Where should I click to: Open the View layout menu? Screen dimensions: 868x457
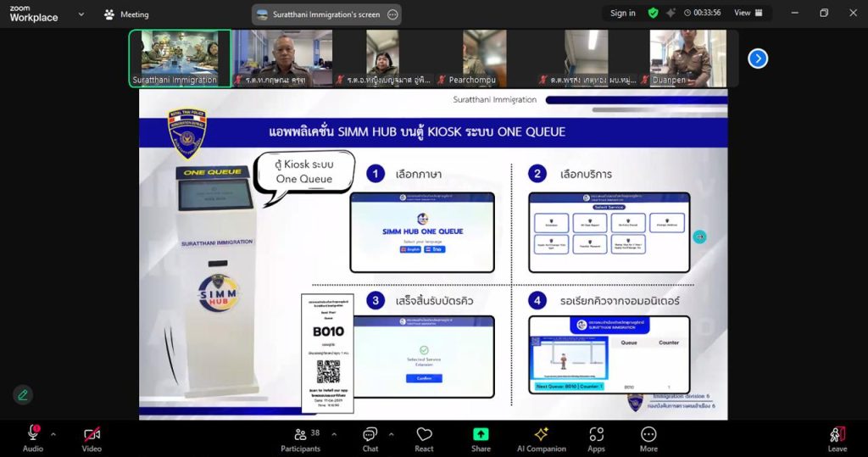(x=747, y=13)
